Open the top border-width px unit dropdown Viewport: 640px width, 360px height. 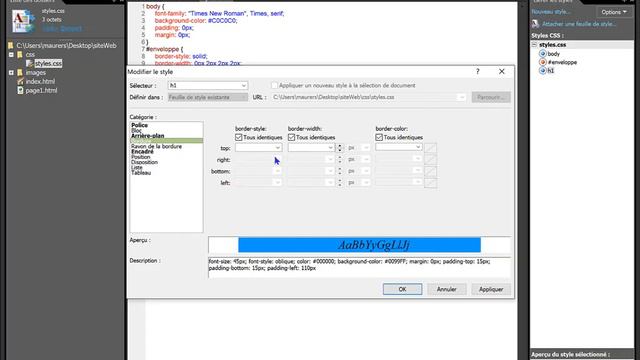pos(366,148)
